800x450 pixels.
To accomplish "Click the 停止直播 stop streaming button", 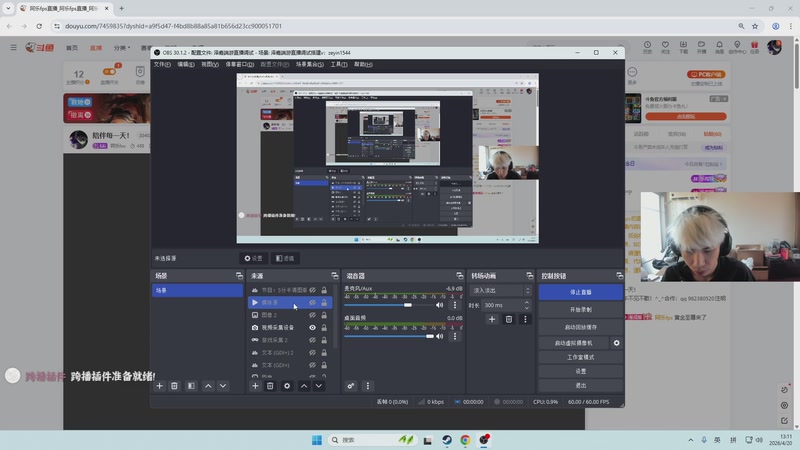I will tap(581, 292).
